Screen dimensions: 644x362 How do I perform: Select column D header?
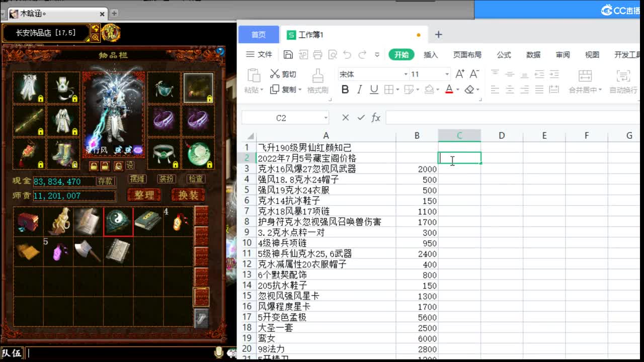pyautogui.click(x=502, y=135)
